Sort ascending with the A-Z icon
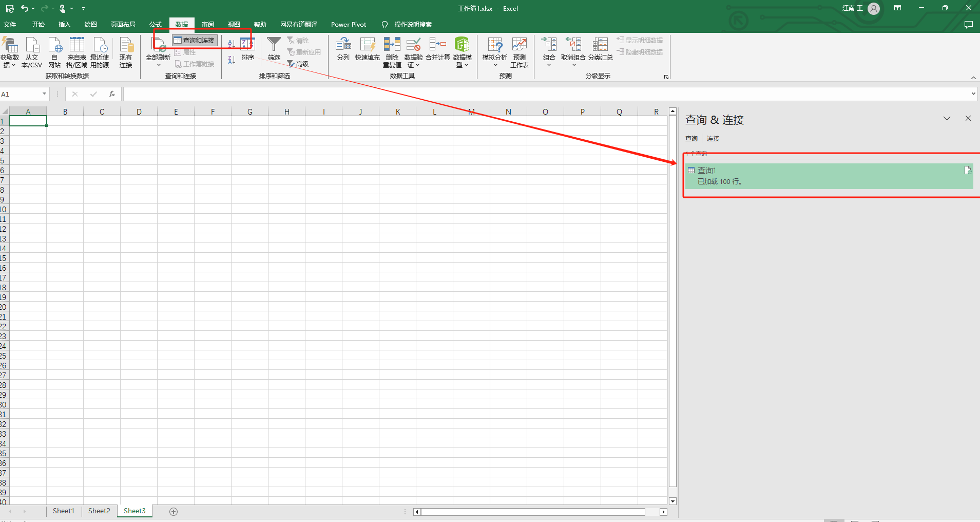The width and height of the screenshot is (980, 522). click(232, 44)
